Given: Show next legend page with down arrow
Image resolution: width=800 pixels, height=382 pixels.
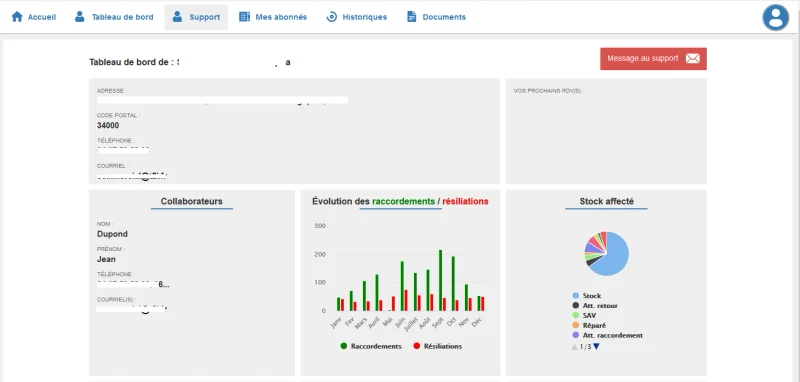Looking at the screenshot, I should pyautogui.click(x=596, y=347).
